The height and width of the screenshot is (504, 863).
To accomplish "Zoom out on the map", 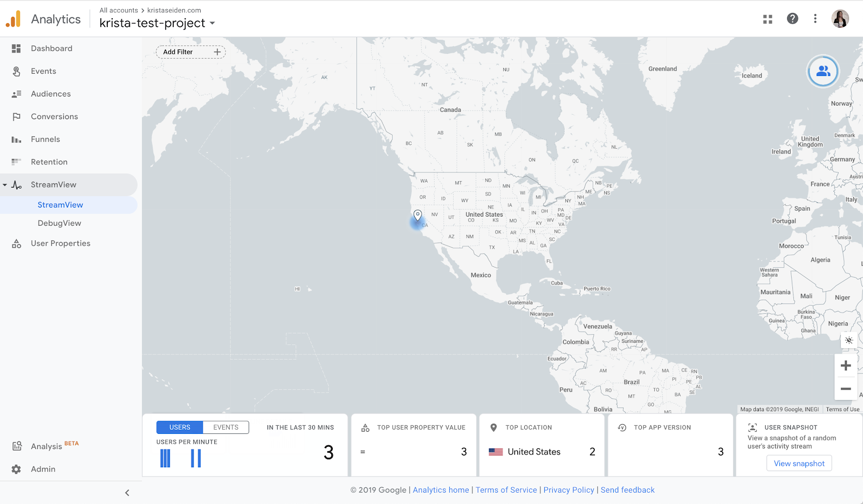I will (846, 389).
